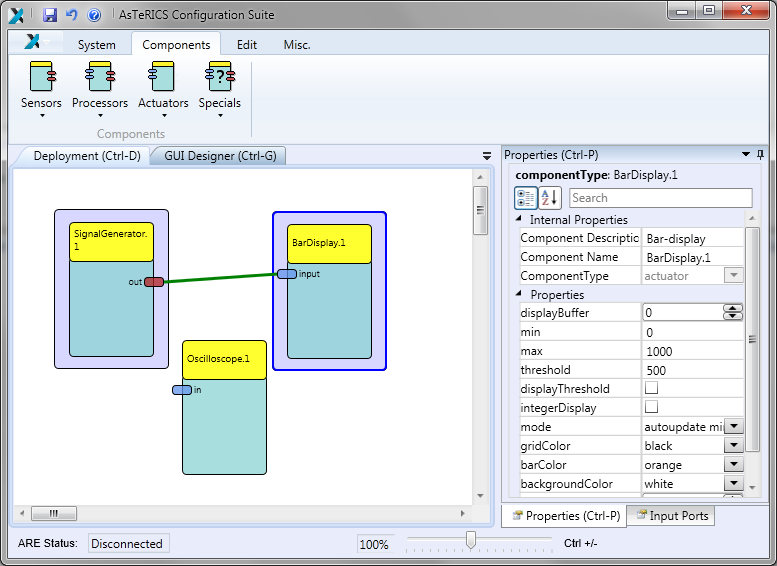
Task: Click the componentType: BarDisplay.1 header text
Action: [596, 175]
